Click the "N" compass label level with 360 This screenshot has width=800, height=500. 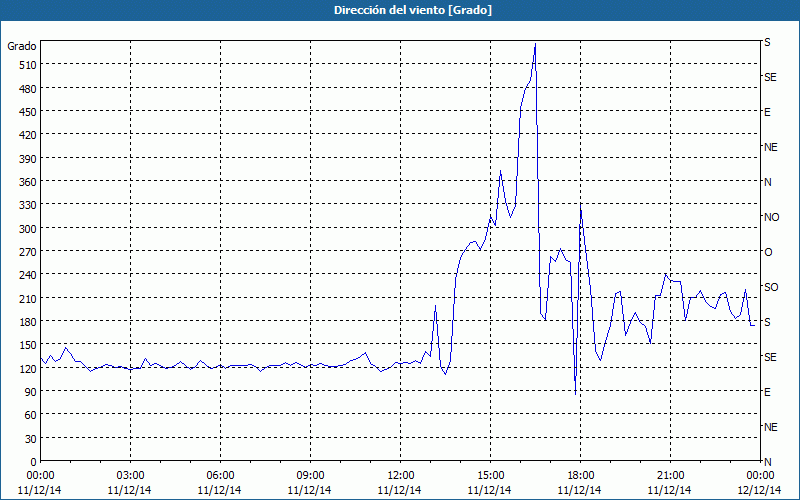point(767,182)
